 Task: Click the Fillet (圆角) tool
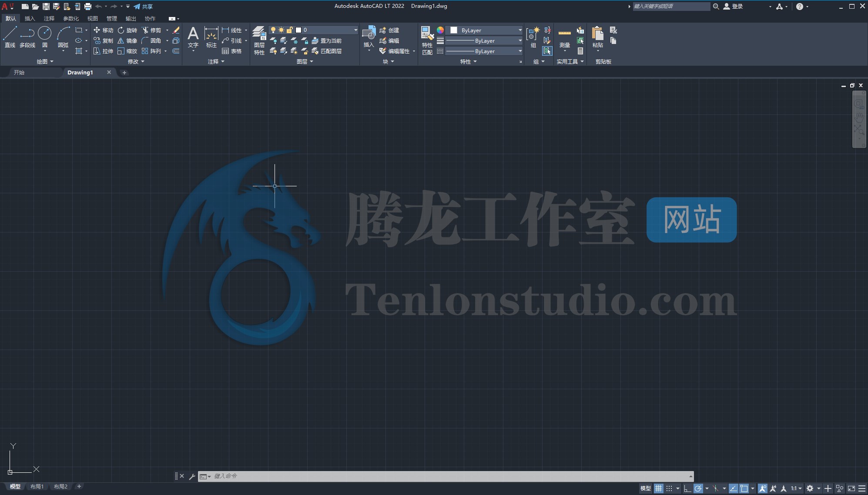[x=151, y=40]
